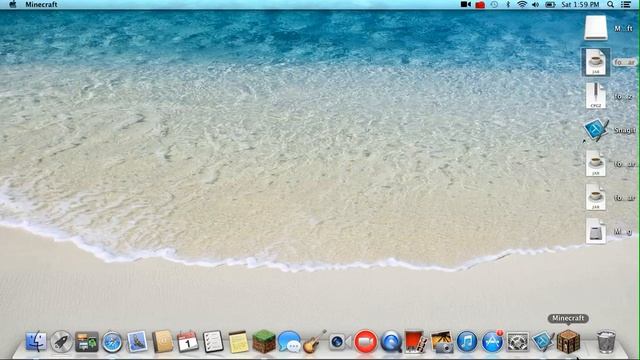Open QuickTime Player in the dock

click(391, 342)
